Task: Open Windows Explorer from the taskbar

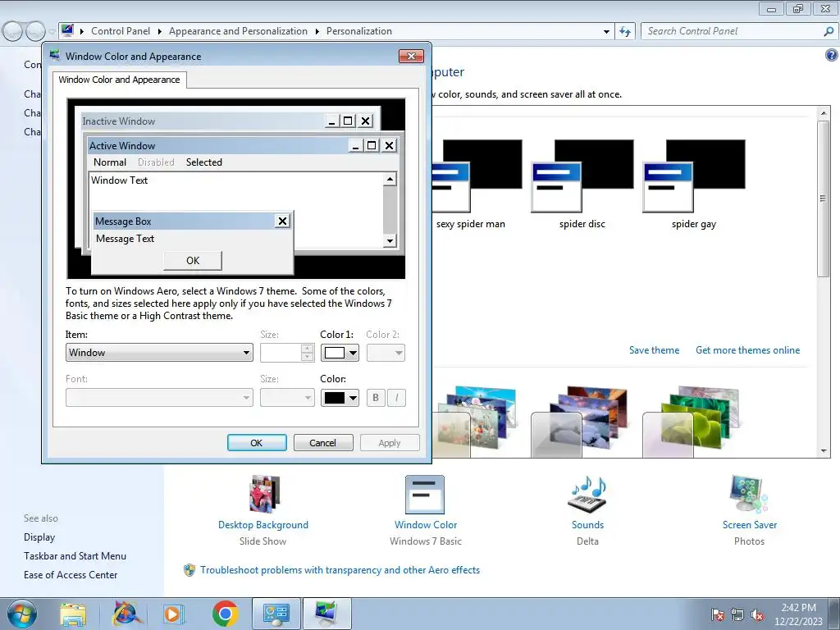Action: (73, 614)
